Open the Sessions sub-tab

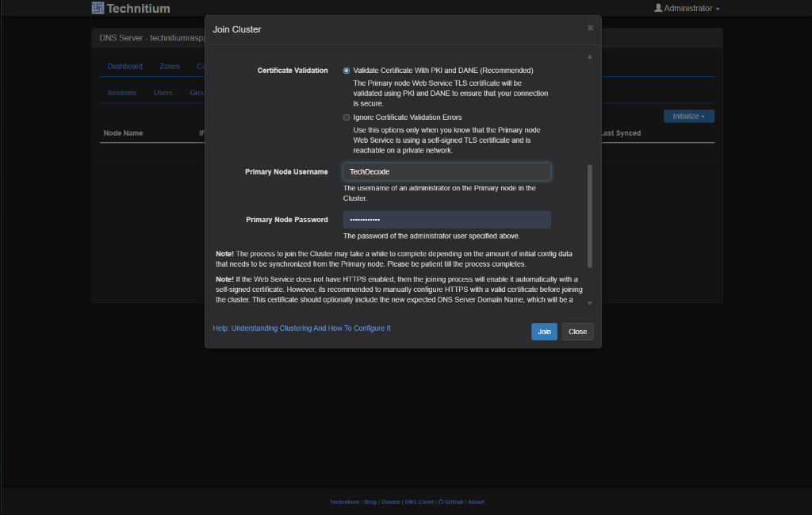click(x=121, y=93)
